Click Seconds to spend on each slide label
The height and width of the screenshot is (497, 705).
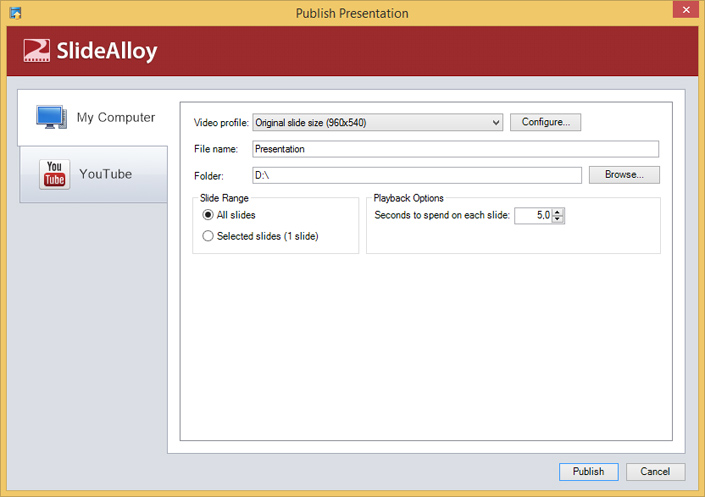[x=442, y=215]
